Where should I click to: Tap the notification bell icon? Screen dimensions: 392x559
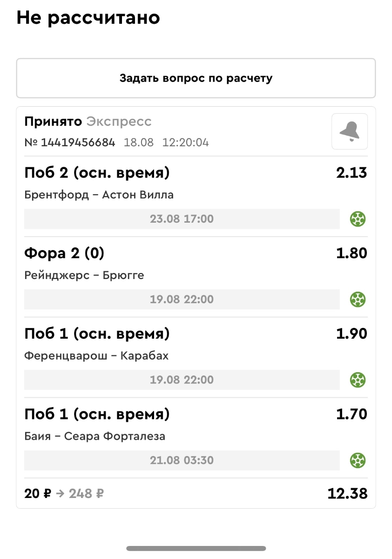click(x=349, y=131)
